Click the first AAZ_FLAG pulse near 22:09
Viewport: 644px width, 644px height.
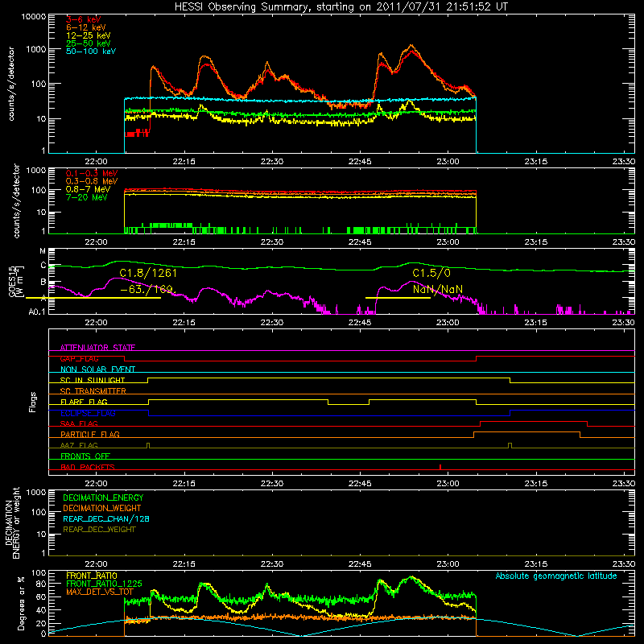pyautogui.click(x=148, y=445)
